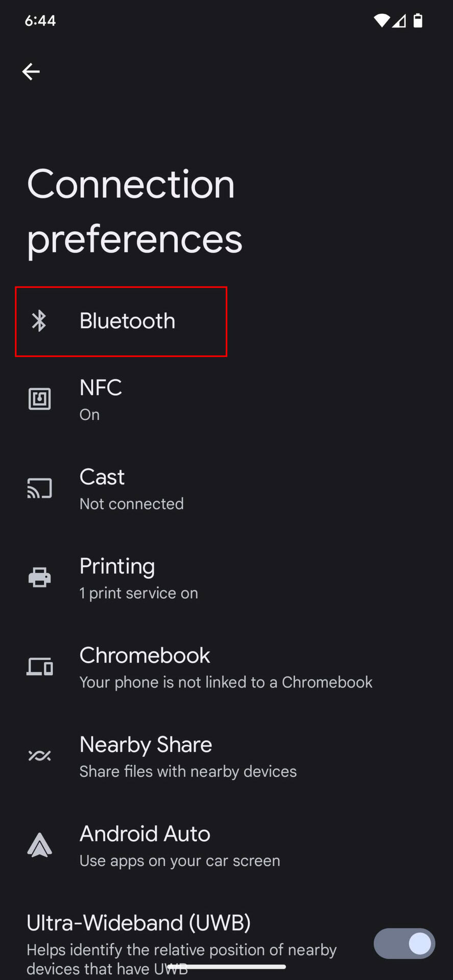The image size is (453, 980).
Task: Tap the battery status icon
Action: click(418, 20)
